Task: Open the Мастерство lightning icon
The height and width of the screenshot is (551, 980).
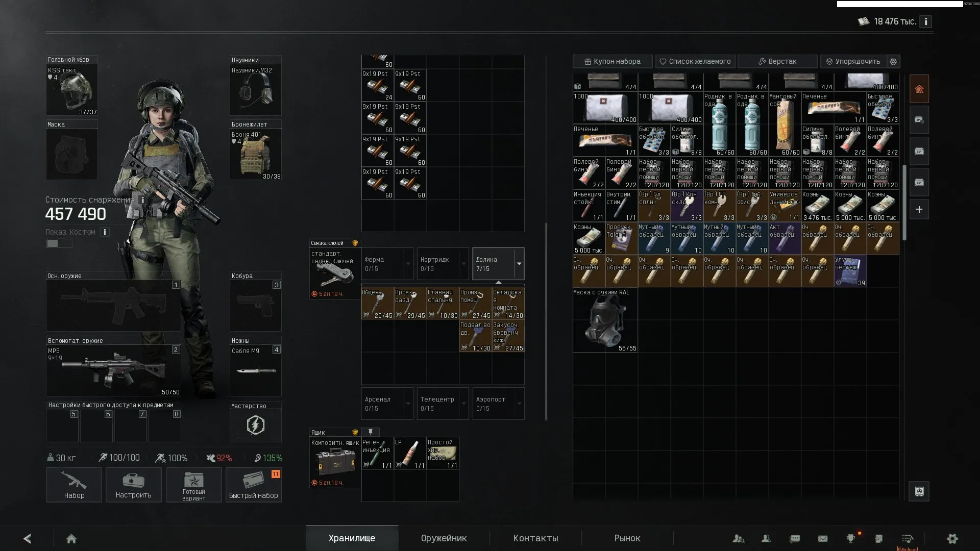Action: click(255, 425)
